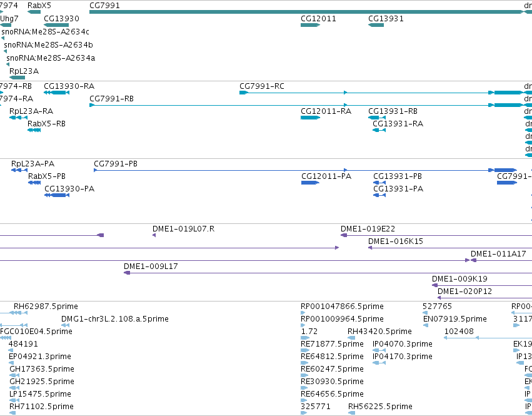This screenshot has width=532, height=416.
Task: Click EST LP15475.5prime
Action: [14, 400]
